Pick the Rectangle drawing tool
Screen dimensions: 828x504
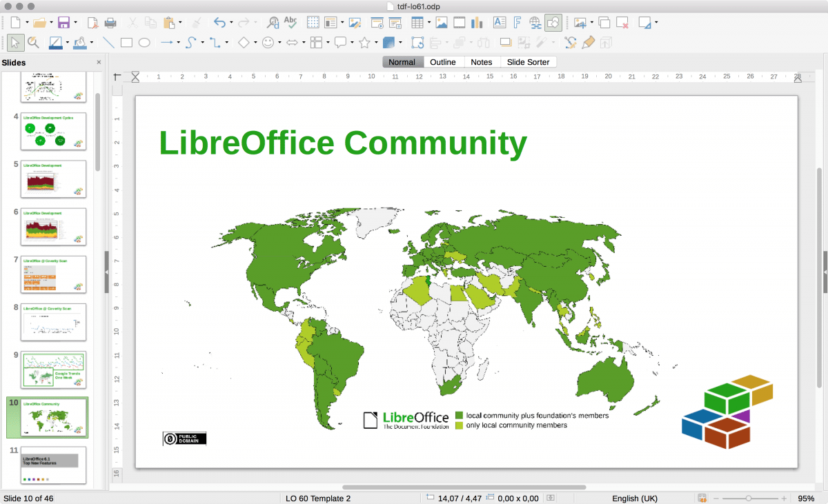[x=126, y=43]
